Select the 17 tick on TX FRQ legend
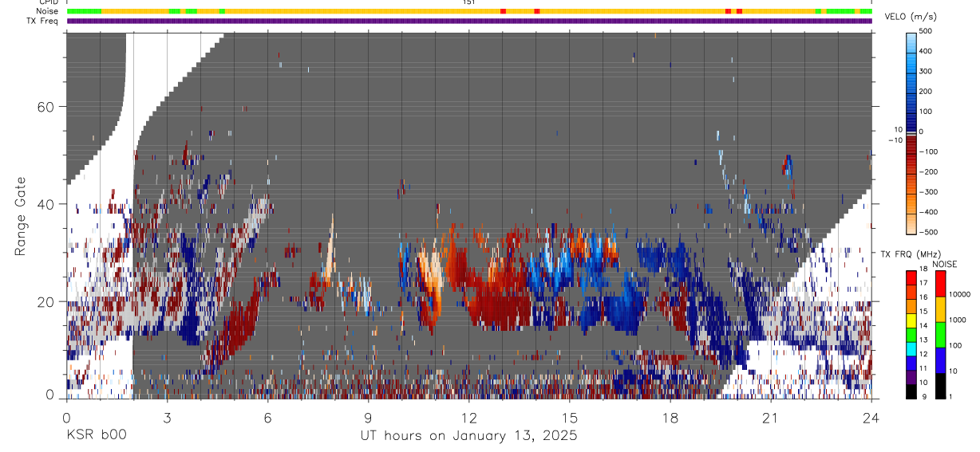This screenshot has height=452, width=980. pyautogui.click(x=923, y=283)
